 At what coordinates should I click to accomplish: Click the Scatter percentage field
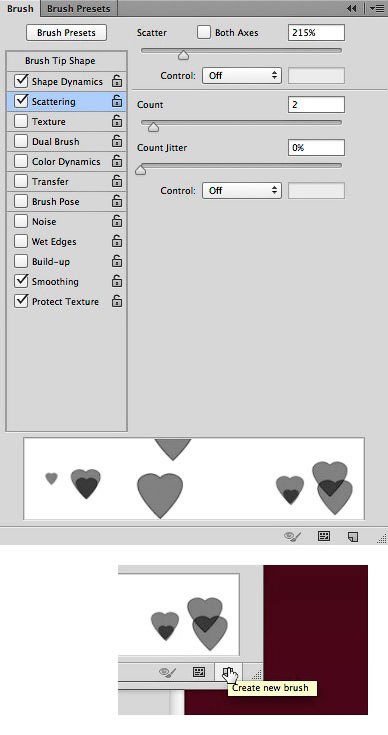pos(316,33)
